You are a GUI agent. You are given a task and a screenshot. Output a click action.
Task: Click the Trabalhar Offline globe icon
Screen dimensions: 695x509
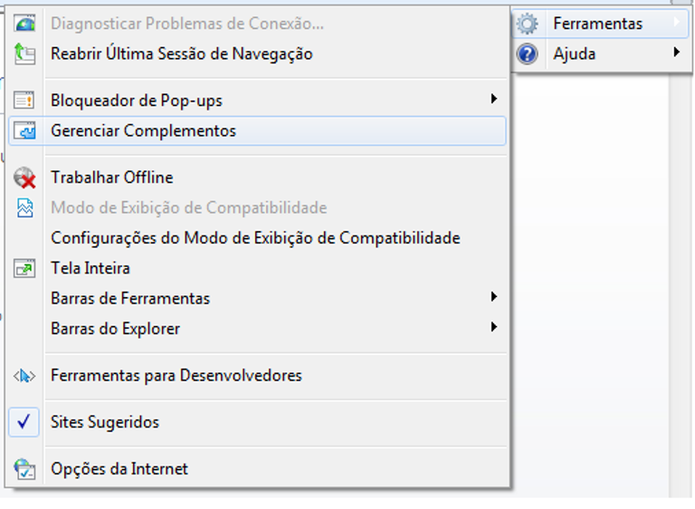click(24, 178)
